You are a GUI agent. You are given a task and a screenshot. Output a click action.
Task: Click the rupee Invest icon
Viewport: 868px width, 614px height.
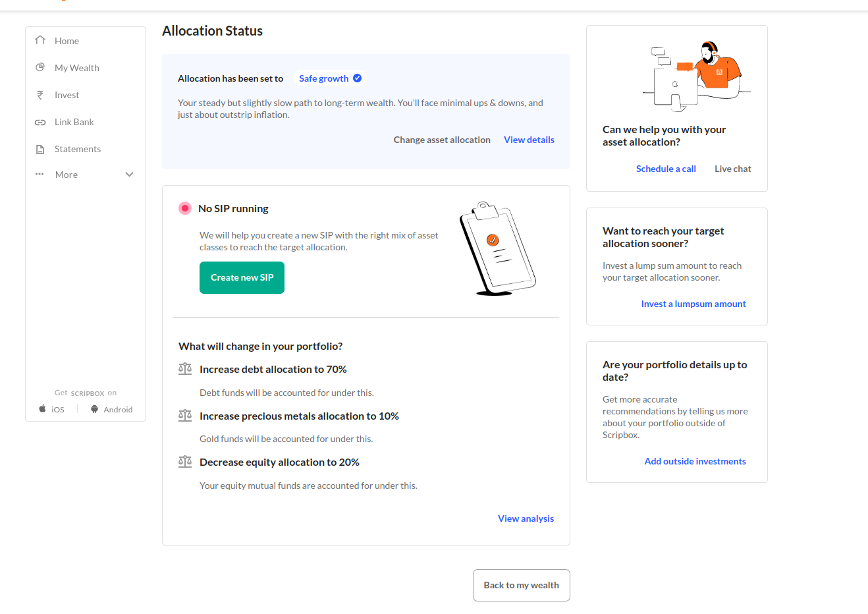(40, 95)
